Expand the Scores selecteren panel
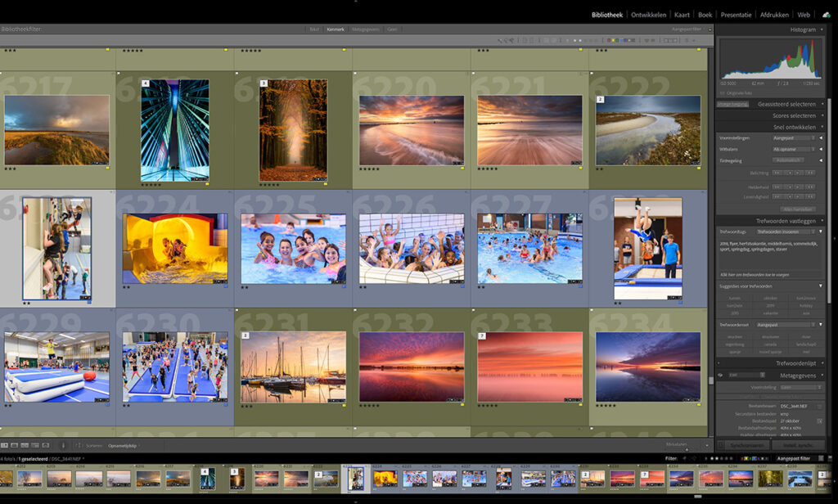Image resolution: width=838 pixels, height=504 pixels. tap(822, 115)
